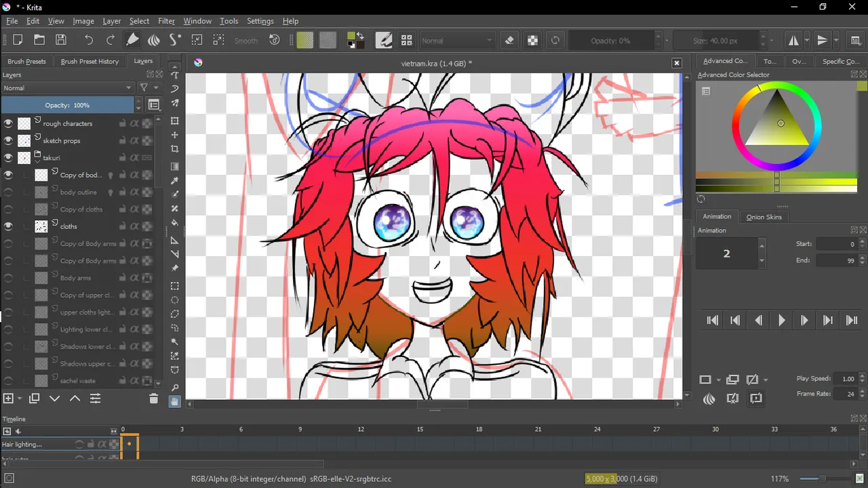Open the Settings menu
The width and height of the screenshot is (868, 488).
tap(260, 21)
